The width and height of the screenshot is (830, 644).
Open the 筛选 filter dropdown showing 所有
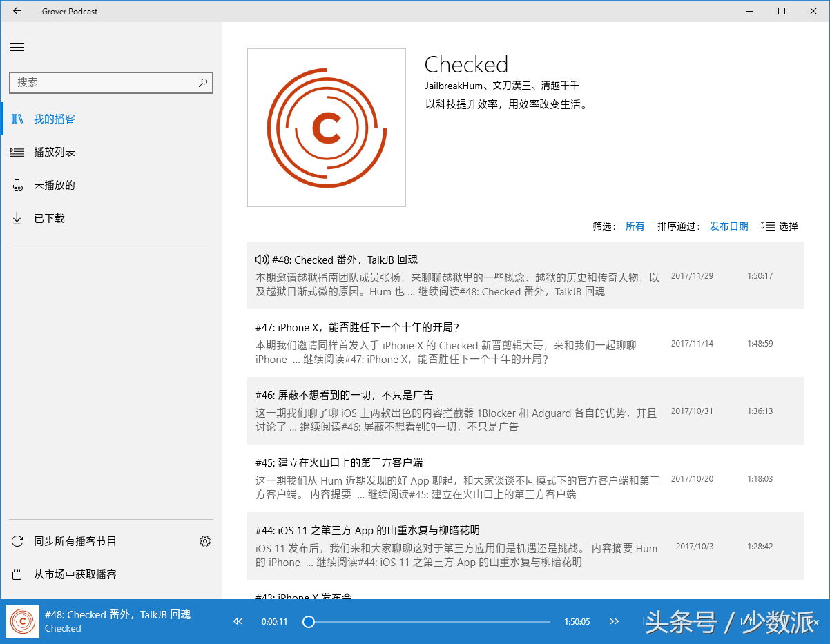(x=635, y=226)
